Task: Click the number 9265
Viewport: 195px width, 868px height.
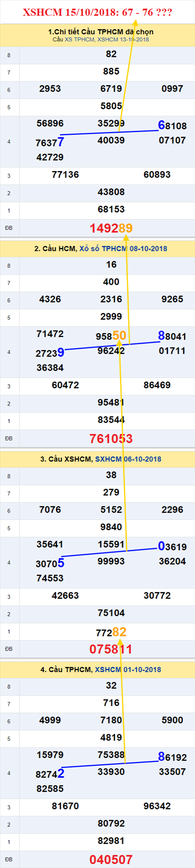Action: pyautogui.click(x=172, y=299)
